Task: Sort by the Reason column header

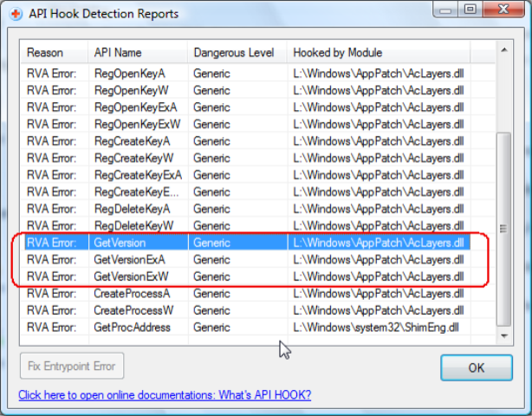Action: coord(55,53)
